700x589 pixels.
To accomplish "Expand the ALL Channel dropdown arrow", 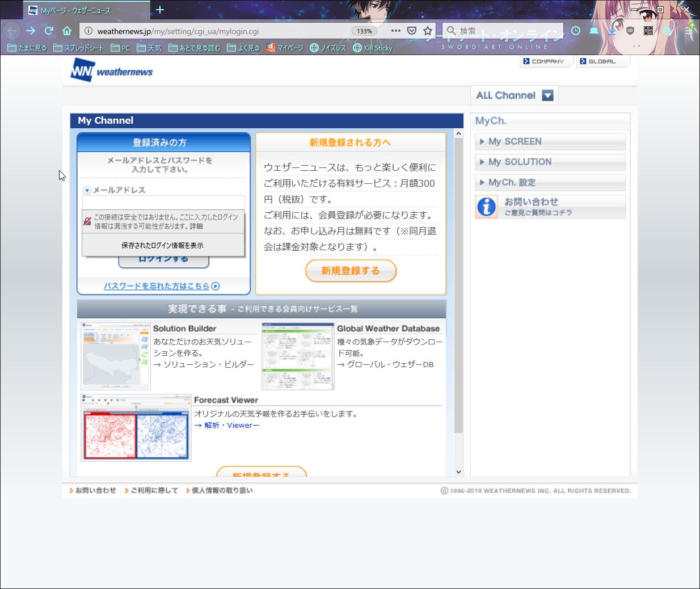I will point(547,95).
